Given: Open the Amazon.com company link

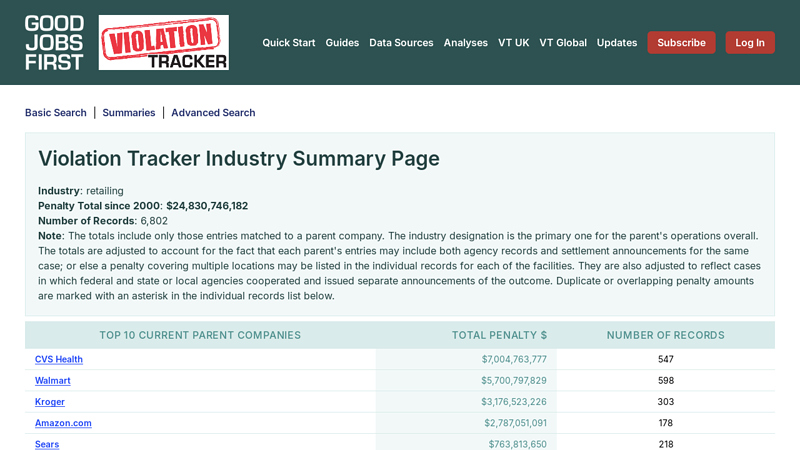Looking at the screenshot, I should tap(63, 423).
